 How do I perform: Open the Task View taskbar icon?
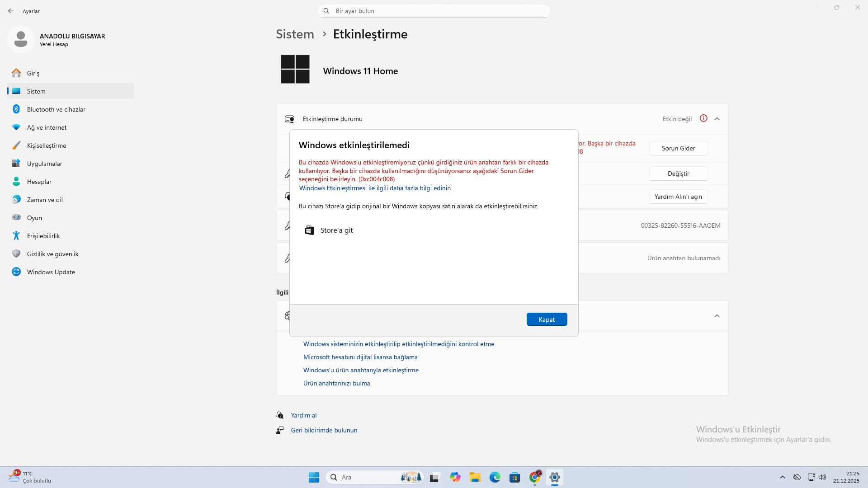pyautogui.click(x=435, y=477)
